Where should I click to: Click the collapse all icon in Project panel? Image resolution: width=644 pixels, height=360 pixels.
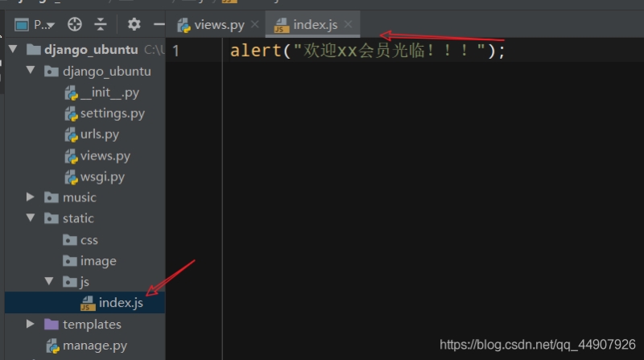coord(100,24)
